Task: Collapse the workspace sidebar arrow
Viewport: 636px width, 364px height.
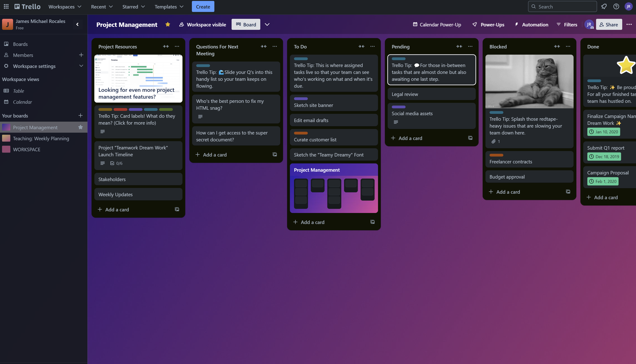Action: pos(77,24)
